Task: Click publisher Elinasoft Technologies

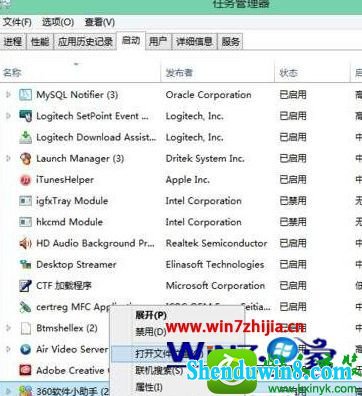Action: (215, 265)
